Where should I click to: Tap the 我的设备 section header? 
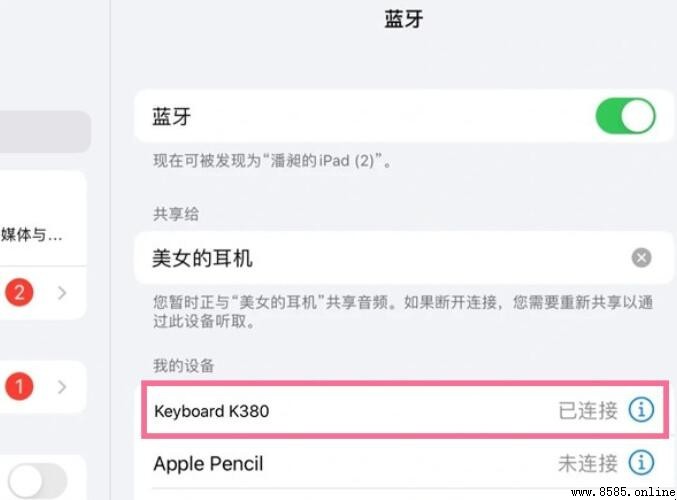(183, 365)
